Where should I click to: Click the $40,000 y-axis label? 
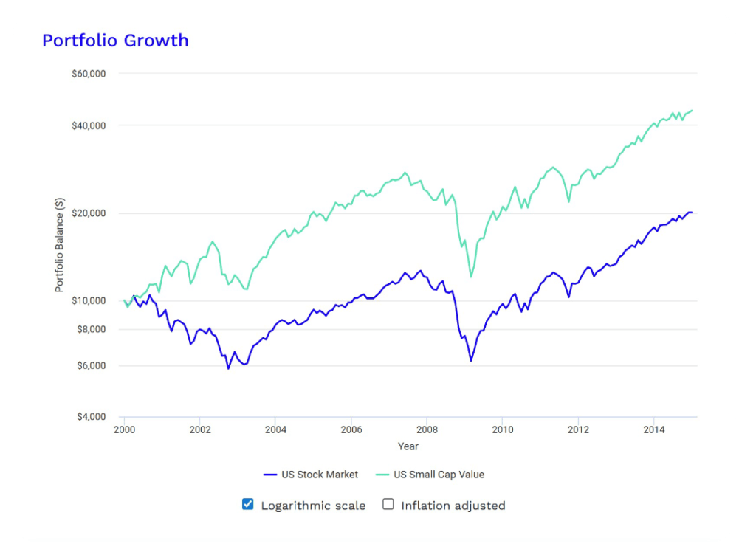click(91, 125)
